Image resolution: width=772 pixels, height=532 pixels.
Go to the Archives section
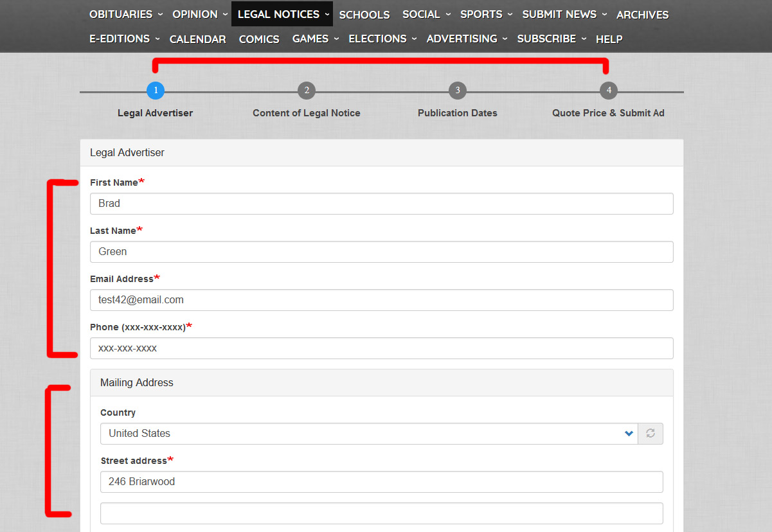point(642,15)
